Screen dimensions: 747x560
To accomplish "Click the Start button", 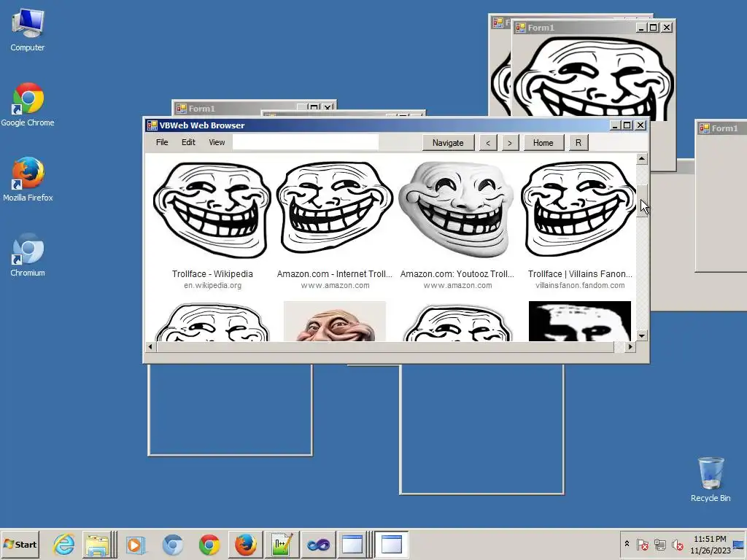I will click(x=20, y=544).
